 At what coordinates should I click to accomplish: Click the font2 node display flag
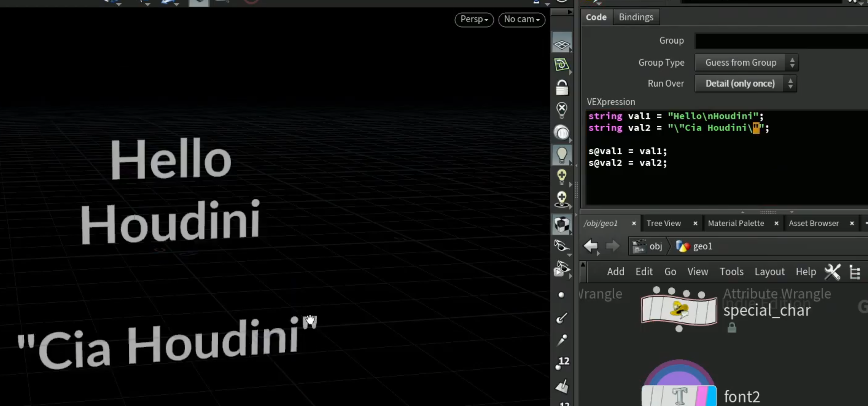tap(711, 396)
